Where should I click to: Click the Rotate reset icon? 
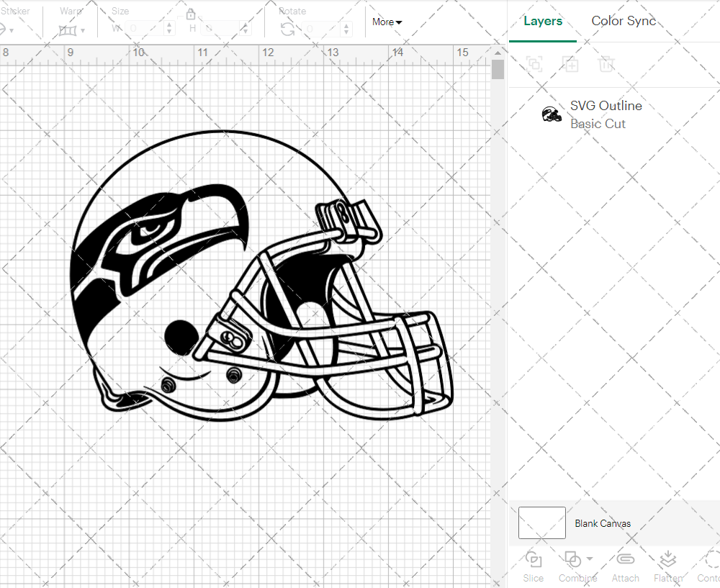(287, 30)
